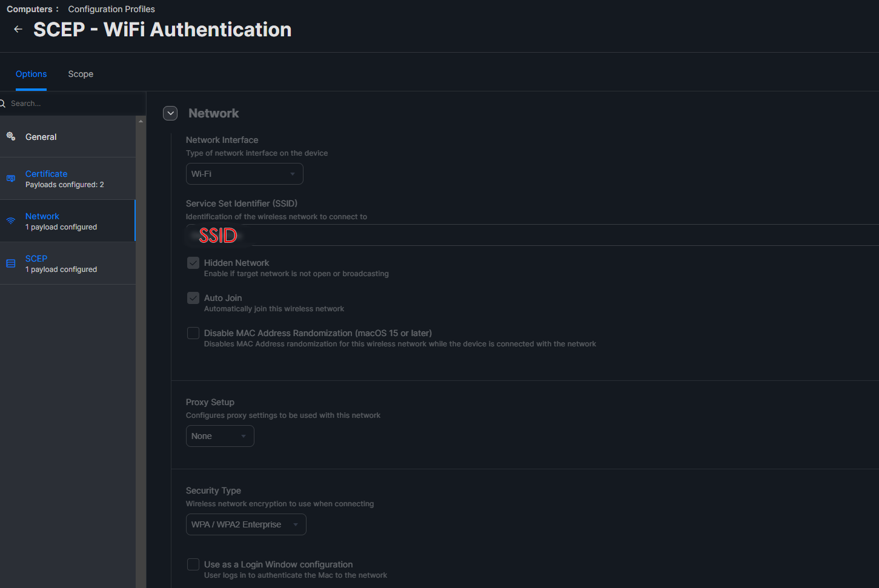The width and height of the screenshot is (879, 588).
Task: Check Use as a Login Window configuration
Action: tap(193, 564)
